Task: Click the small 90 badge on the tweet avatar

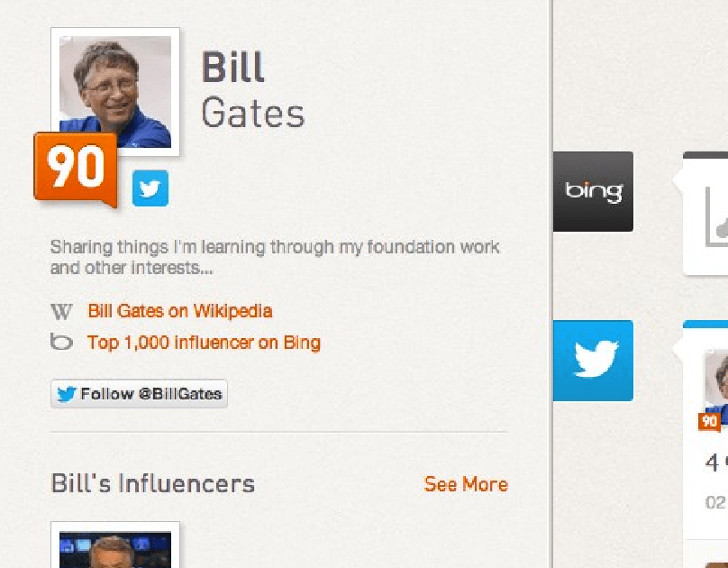Action: coord(710,421)
